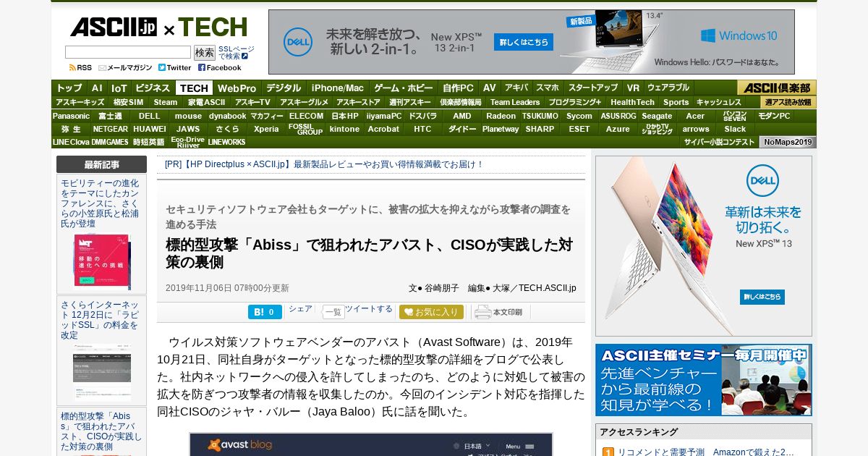Click the ASCII.jp × TECH logo

coord(158,28)
